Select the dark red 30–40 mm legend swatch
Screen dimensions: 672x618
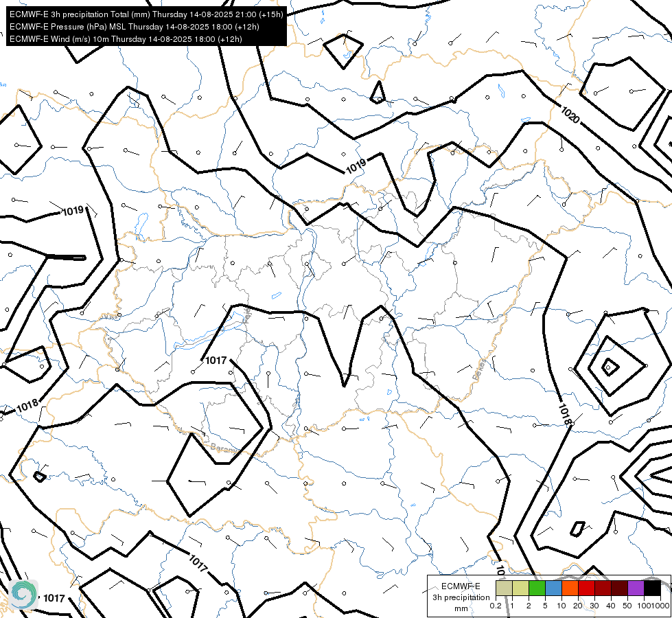point(603,588)
